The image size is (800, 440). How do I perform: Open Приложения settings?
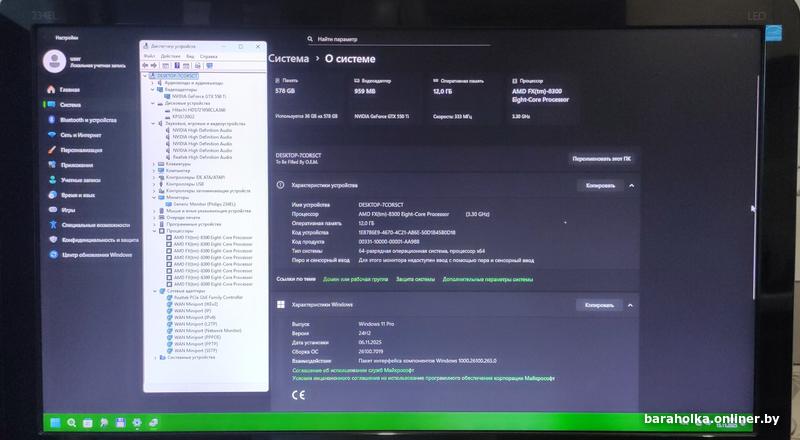tap(71, 165)
